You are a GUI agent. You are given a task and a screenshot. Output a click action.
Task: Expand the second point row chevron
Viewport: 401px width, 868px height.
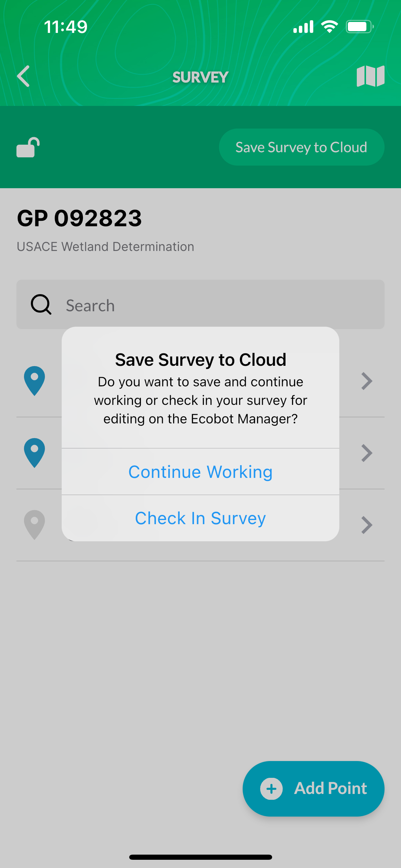366,453
